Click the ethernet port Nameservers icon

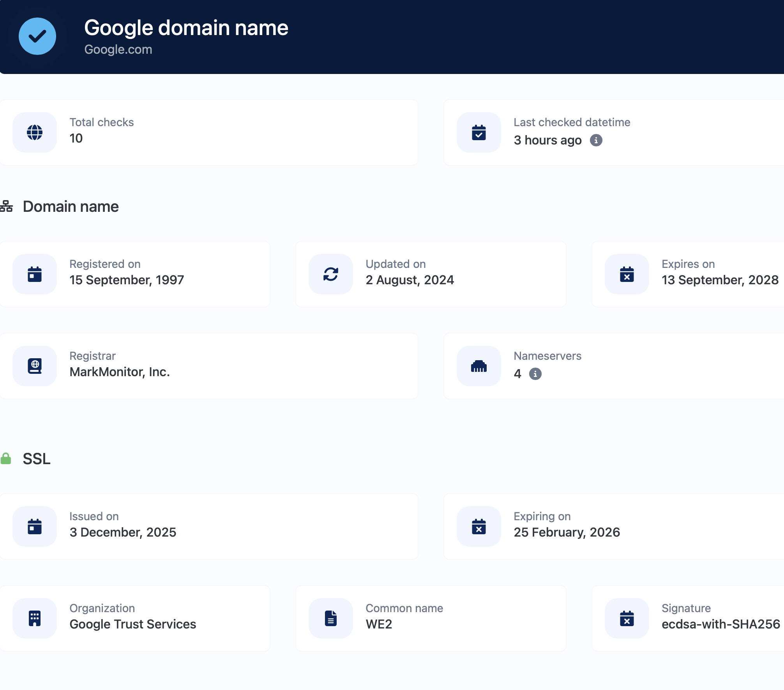click(479, 366)
